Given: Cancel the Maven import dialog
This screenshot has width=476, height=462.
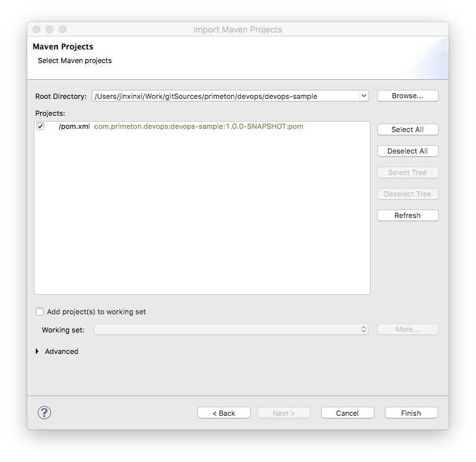Looking at the screenshot, I should tap(348, 413).
